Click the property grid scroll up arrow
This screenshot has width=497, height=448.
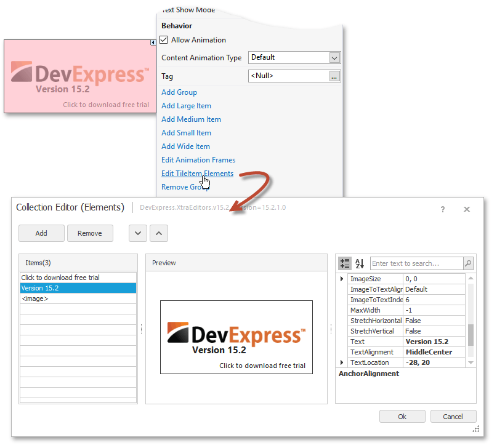pyautogui.click(x=471, y=278)
